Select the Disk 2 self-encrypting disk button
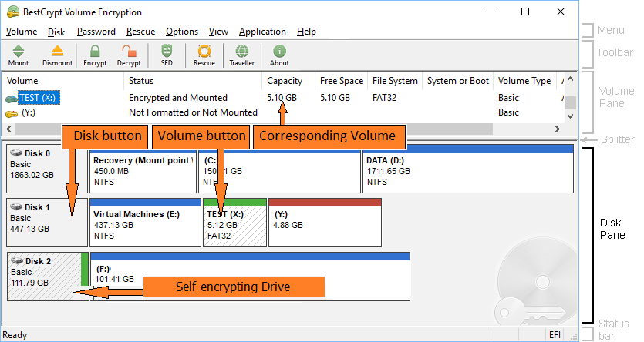This screenshot has width=644, height=342. 48,277
